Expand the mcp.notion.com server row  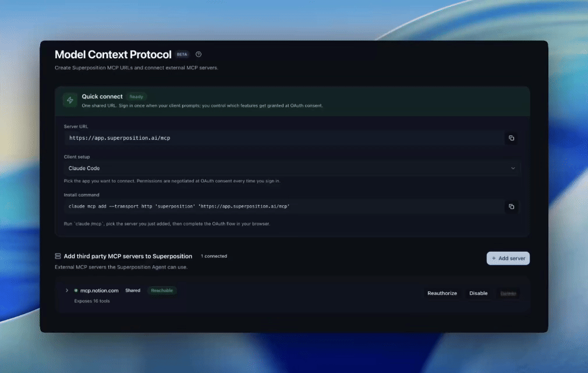[x=67, y=290]
